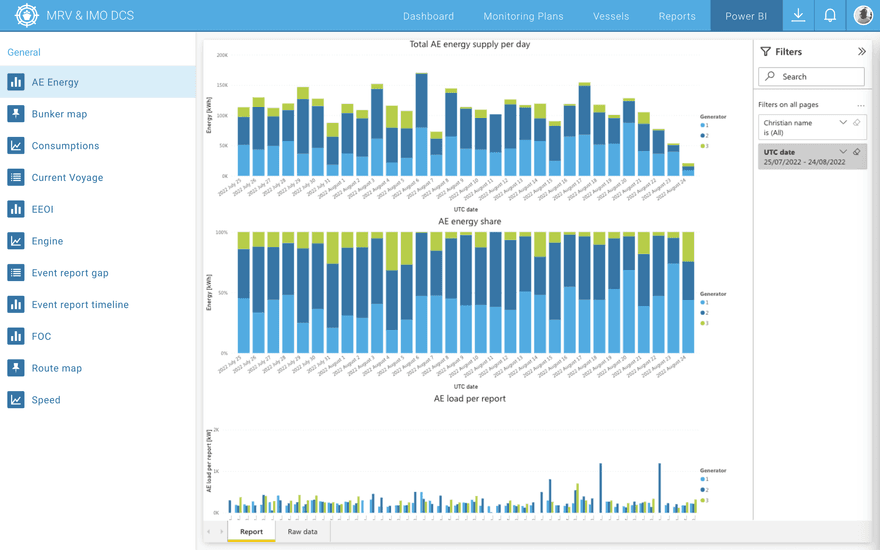Click 'AE energy share' chart title
Viewport: 880px width, 550px height.
470,221
